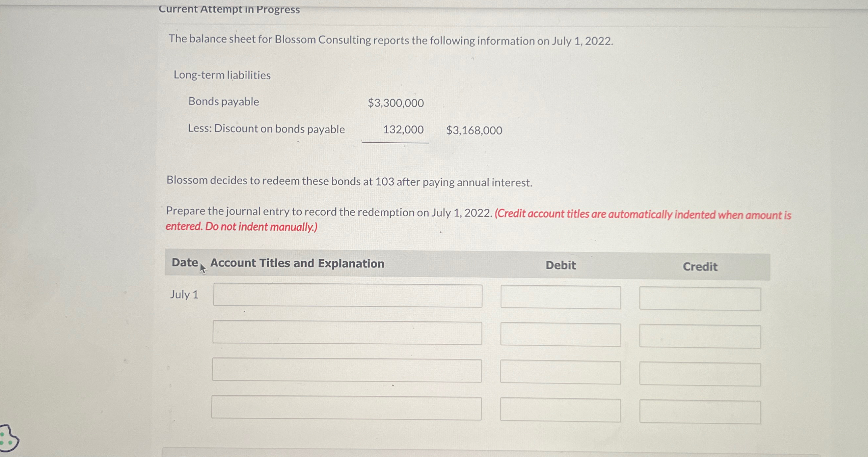Click the Current Attempt in Progress heading
This screenshot has width=868, height=457.
point(229,9)
